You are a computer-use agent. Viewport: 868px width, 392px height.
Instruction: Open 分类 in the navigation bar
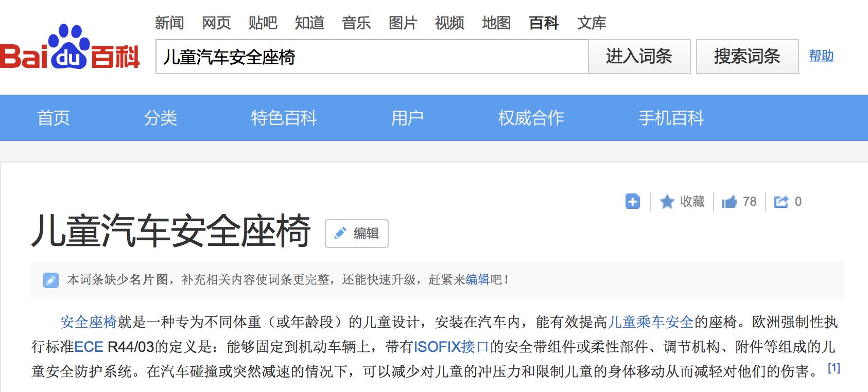161,118
